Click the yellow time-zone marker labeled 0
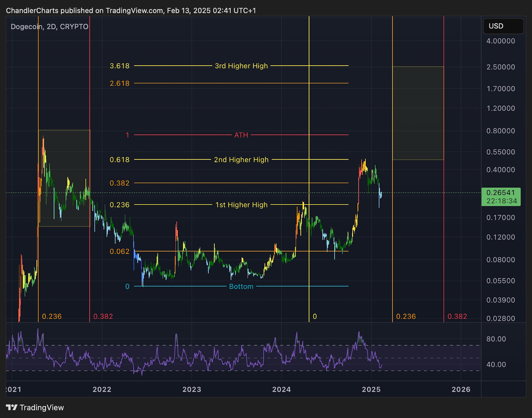 click(315, 317)
